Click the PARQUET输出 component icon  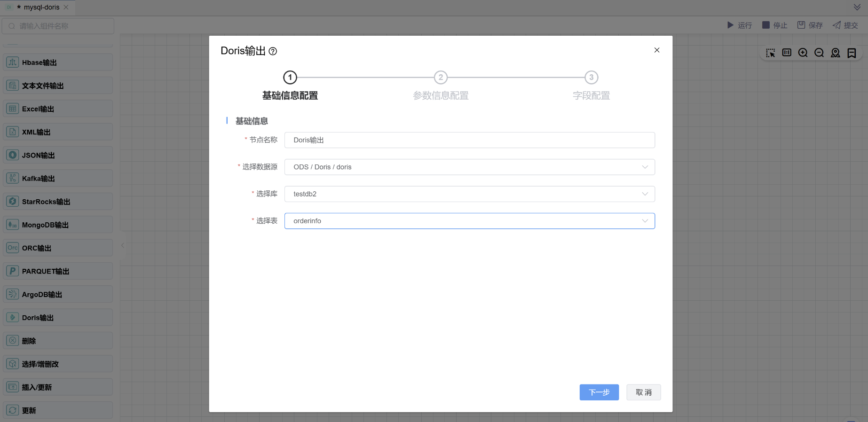tap(13, 271)
